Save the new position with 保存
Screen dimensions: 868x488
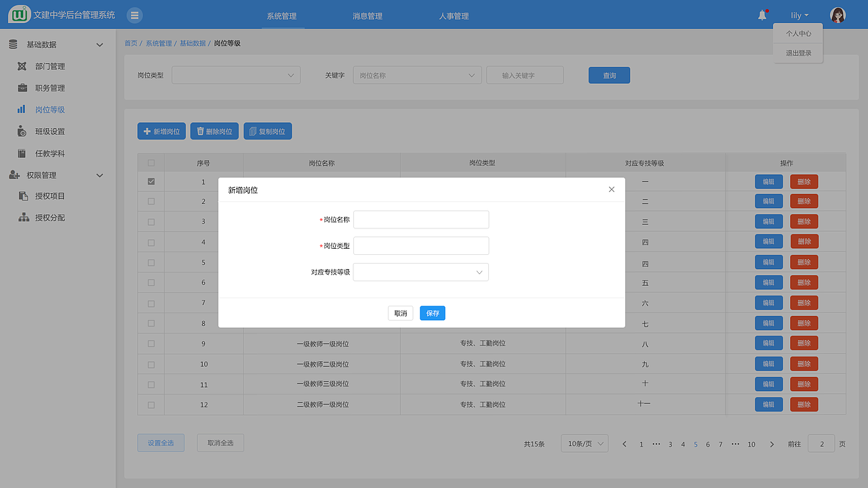click(x=432, y=312)
